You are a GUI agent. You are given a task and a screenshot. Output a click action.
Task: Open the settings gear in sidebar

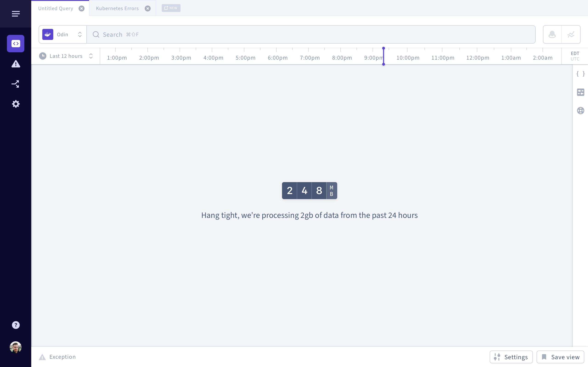[x=16, y=104]
